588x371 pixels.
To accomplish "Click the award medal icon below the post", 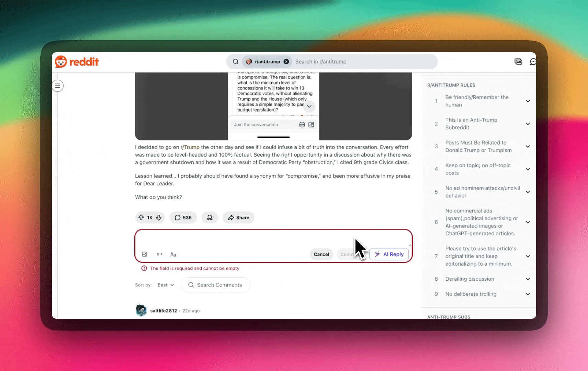I will [x=210, y=217].
